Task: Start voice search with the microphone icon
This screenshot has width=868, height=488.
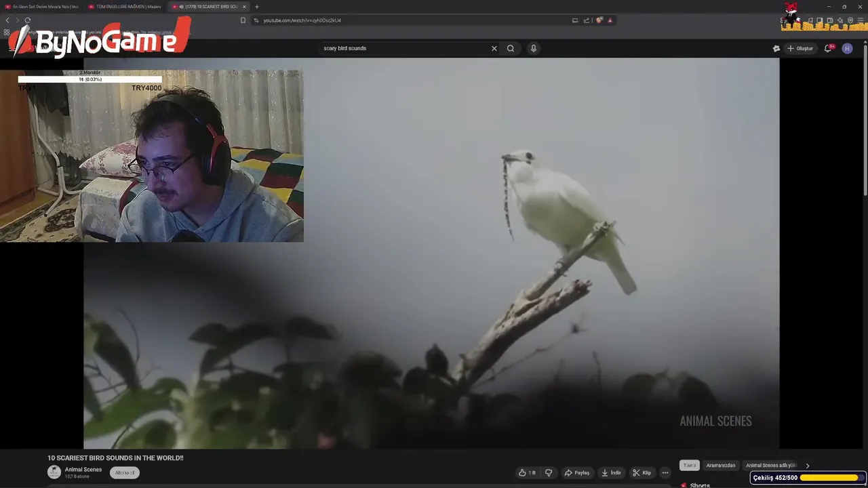Action: [534, 48]
